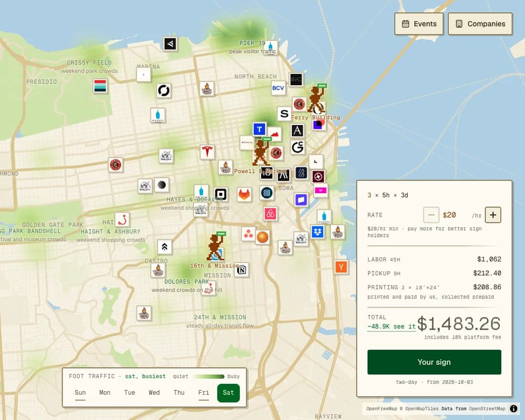Click the info icon beside map attribution
Viewport: 525px width, 420px height.
point(513,408)
